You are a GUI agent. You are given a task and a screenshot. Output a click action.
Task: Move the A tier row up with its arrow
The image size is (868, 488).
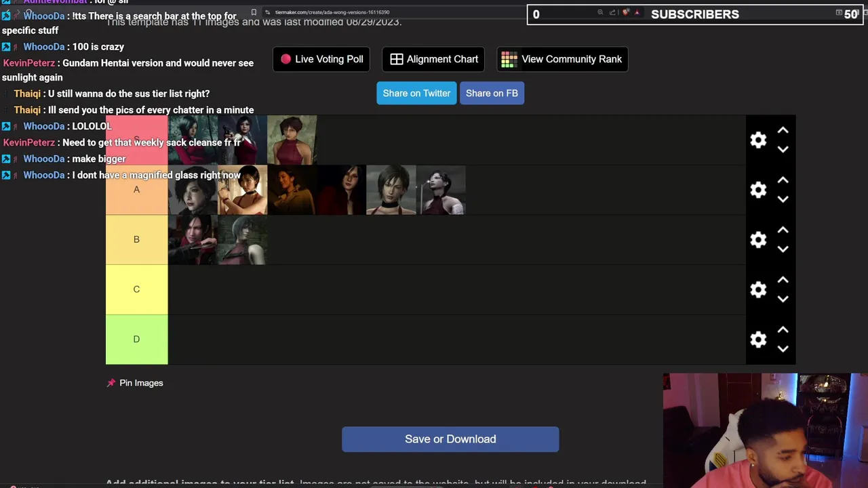click(783, 180)
